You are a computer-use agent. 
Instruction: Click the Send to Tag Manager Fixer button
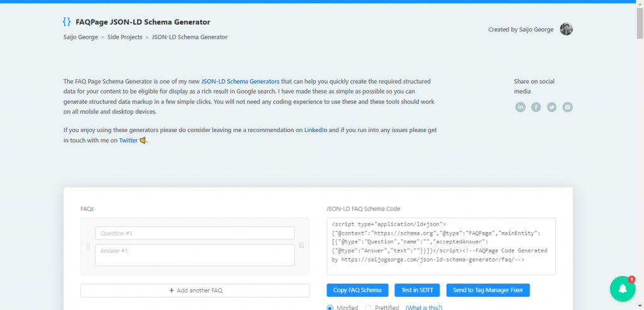click(x=488, y=290)
